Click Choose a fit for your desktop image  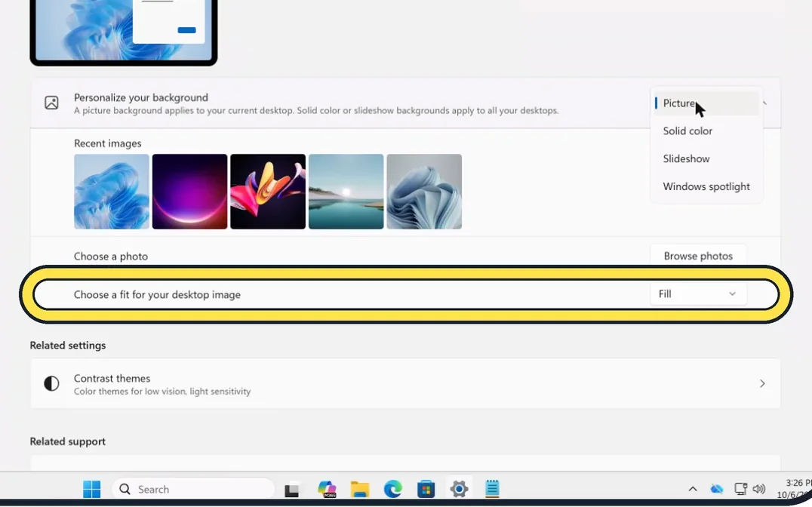(157, 295)
